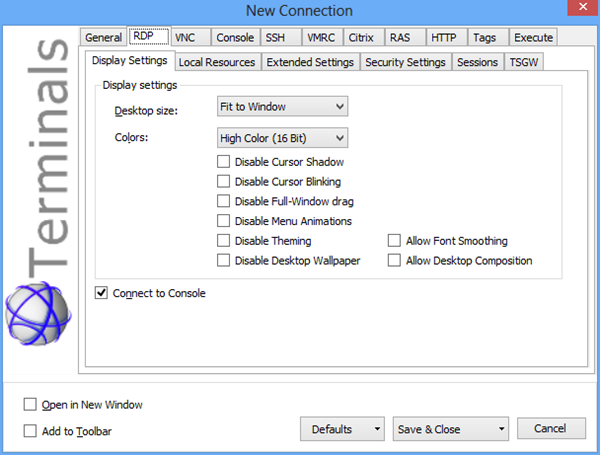The width and height of the screenshot is (600, 455).
Task: Go to the VMRC tab
Action: (x=322, y=38)
